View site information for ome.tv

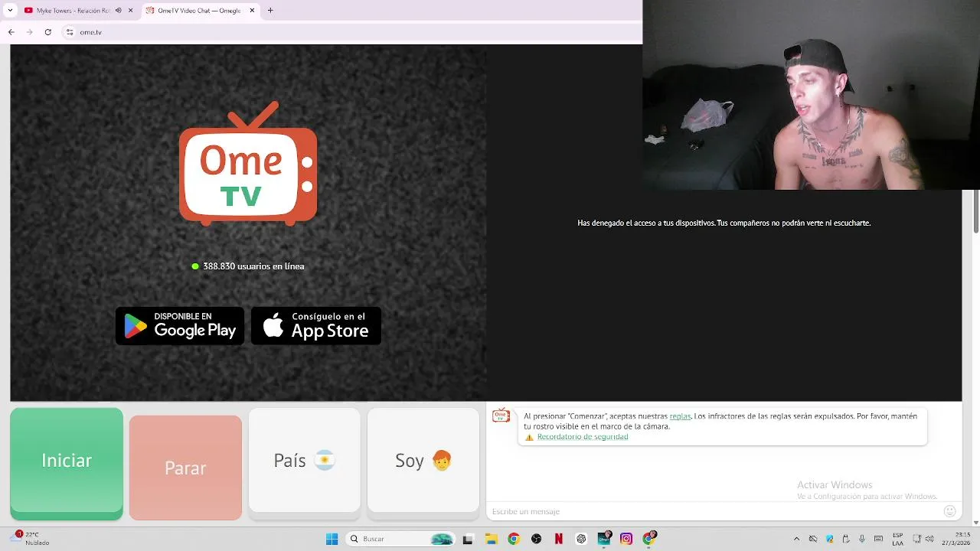click(x=70, y=32)
